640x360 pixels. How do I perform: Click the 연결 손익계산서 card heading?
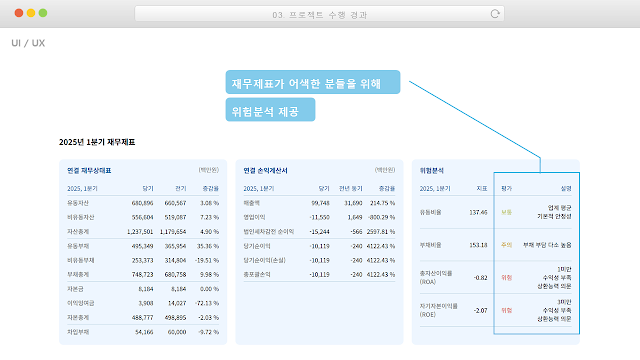(x=265, y=171)
